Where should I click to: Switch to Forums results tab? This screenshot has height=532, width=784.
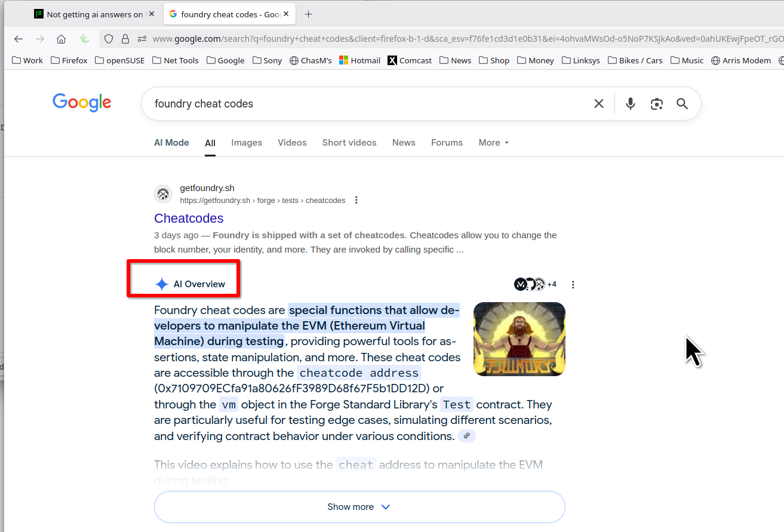click(447, 143)
